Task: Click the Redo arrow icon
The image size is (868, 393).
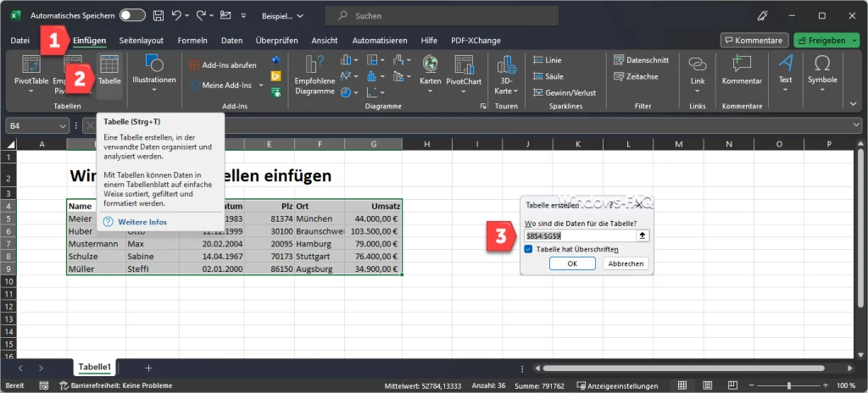Action: [x=201, y=15]
